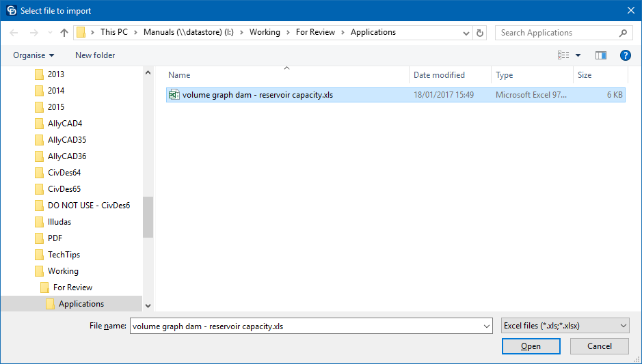Image resolution: width=642 pixels, height=364 pixels.
Task: Click the change view layout icon
Action: pyautogui.click(x=563, y=55)
